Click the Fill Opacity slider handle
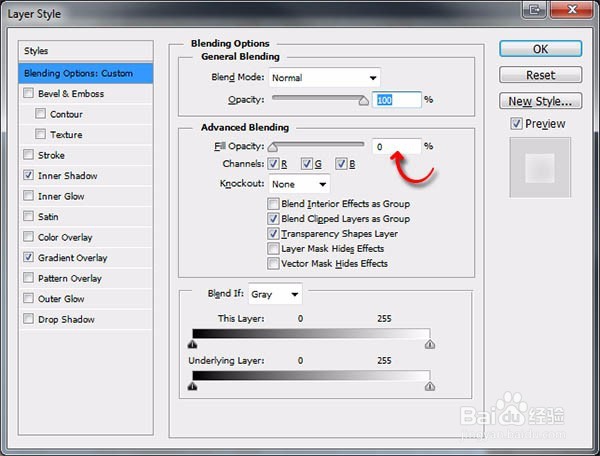Screen dimensions: 600x456 [x=273, y=147]
